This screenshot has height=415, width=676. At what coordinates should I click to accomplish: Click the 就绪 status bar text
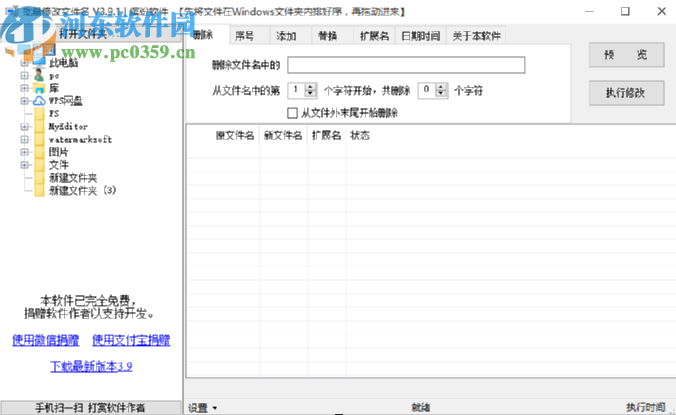coord(420,407)
